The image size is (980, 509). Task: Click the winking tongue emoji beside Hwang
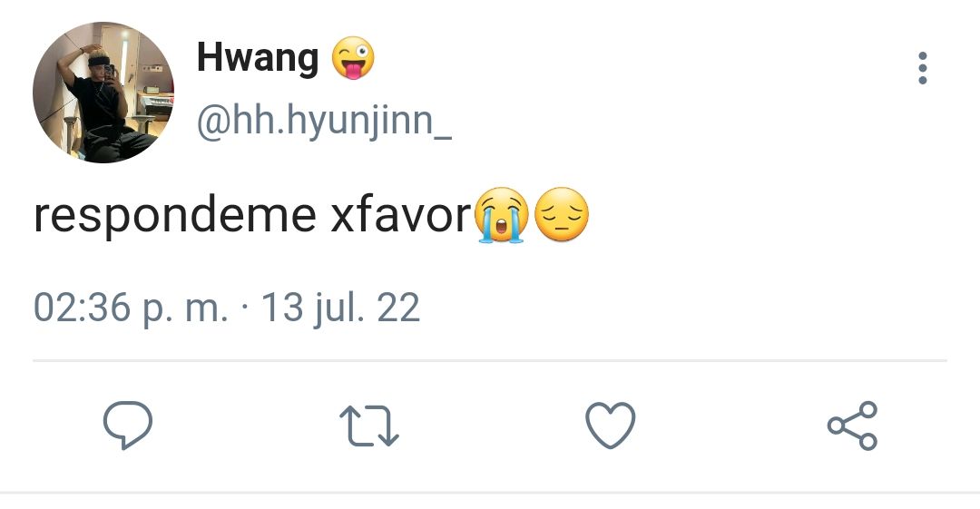click(x=352, y=58)
